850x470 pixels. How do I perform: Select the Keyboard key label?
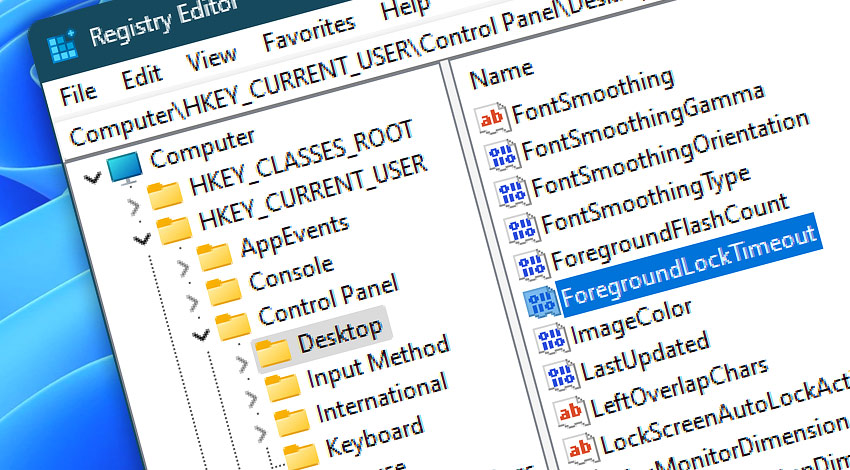[x=374, y=438]
